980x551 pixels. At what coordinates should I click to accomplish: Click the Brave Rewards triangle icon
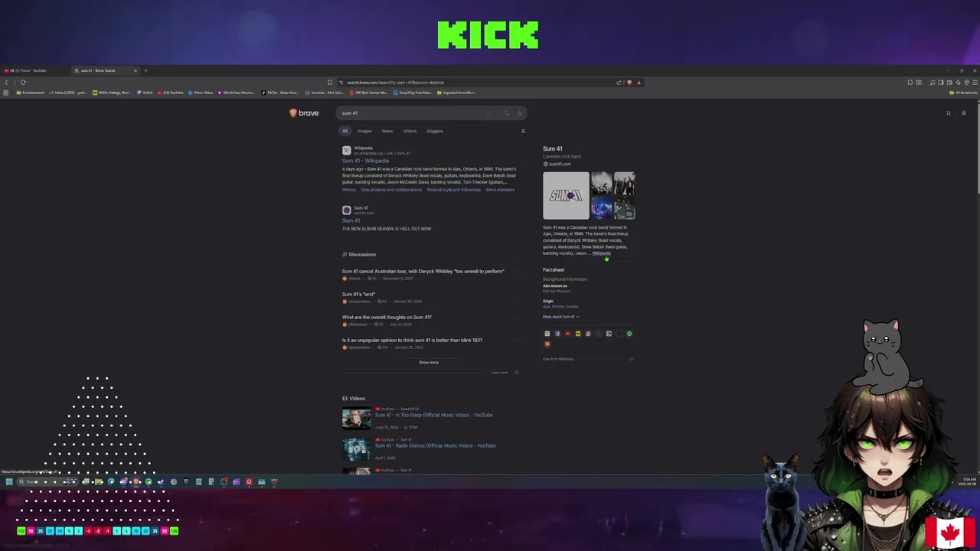pyautogui.click(x=639, y=83)
